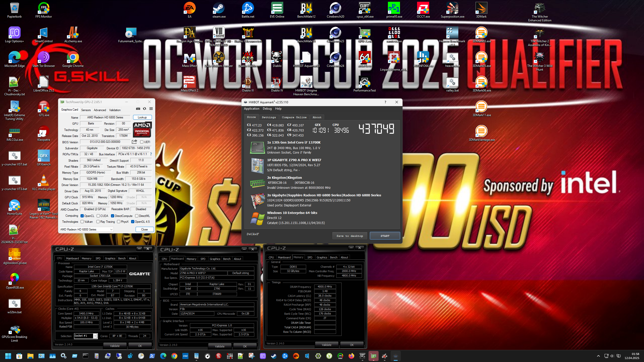Switch to Sensors tab in GPU-Z
644x362 pixels.
pyautogui.click(x=86, y=110)
